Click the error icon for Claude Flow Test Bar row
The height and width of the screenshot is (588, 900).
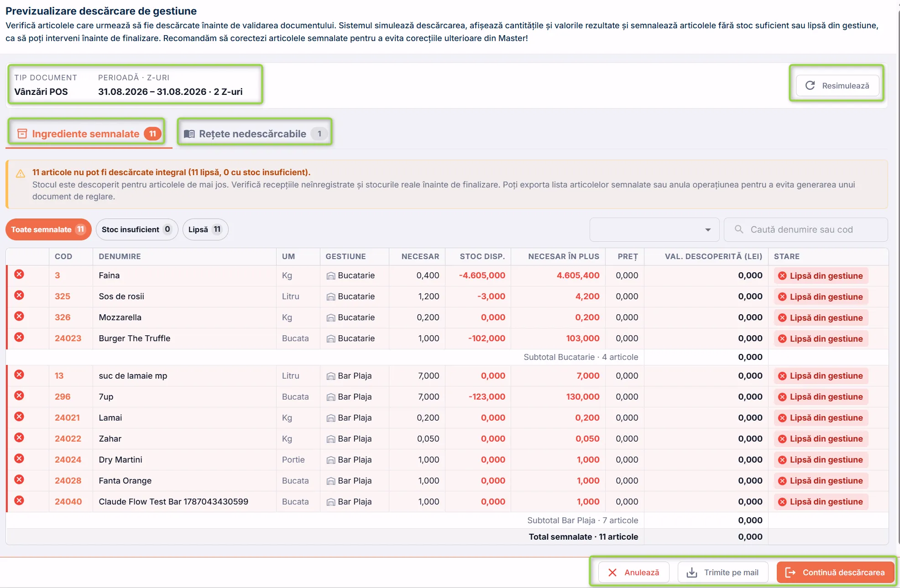coord(19,500)
